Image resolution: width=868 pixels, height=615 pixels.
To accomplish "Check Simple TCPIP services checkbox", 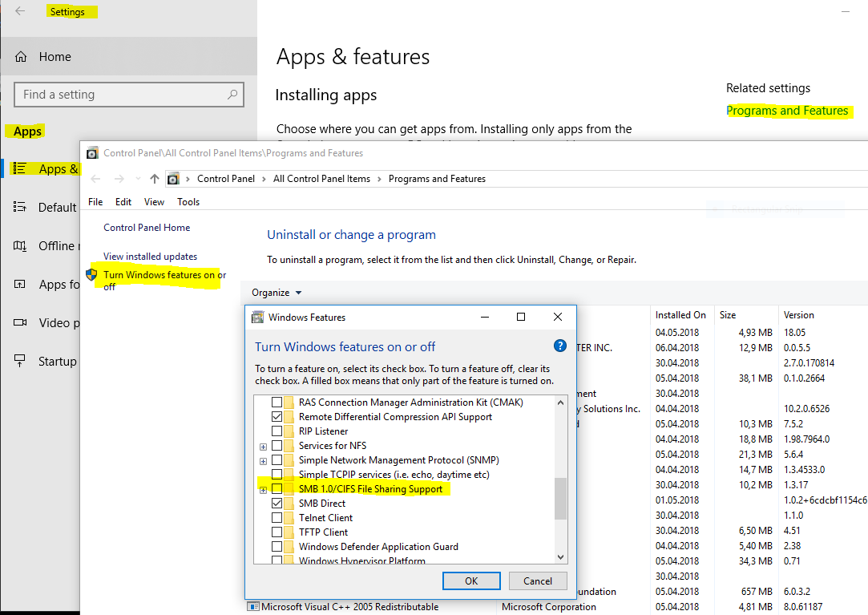I will point(277,474).
